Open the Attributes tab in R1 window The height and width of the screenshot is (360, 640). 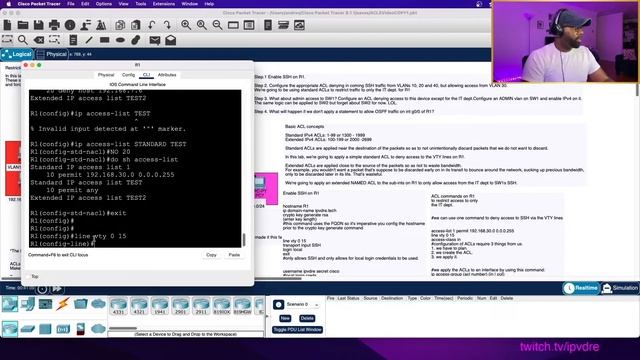point(167,75)
